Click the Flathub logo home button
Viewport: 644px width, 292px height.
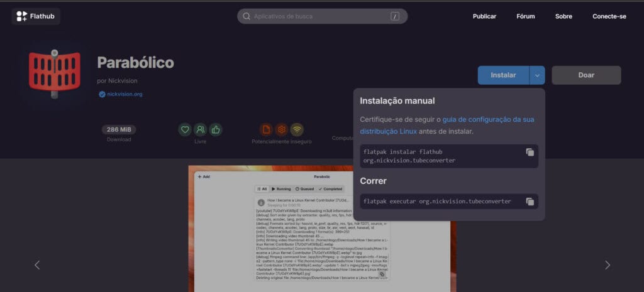click(36, 16)
